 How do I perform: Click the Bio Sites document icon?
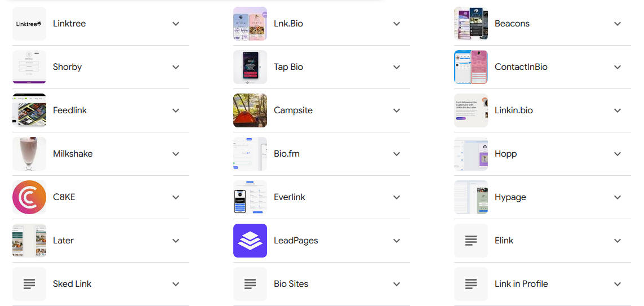point(250,284)
